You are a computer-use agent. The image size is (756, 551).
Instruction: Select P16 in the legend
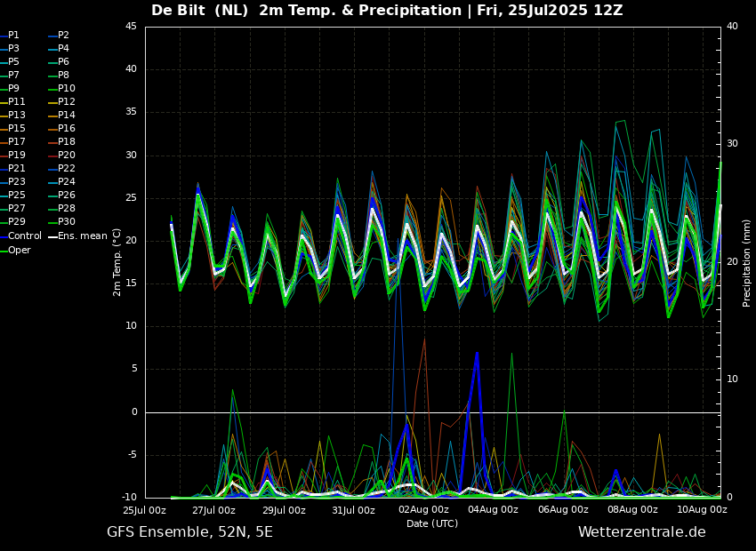coord(67,129)
